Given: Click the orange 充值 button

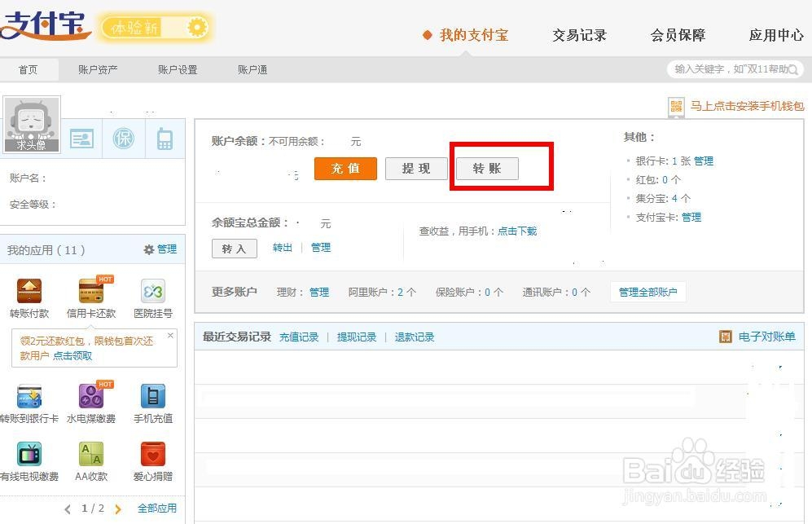Looking at the screenshot, I should pyautogui.click(x=345, y=169).
